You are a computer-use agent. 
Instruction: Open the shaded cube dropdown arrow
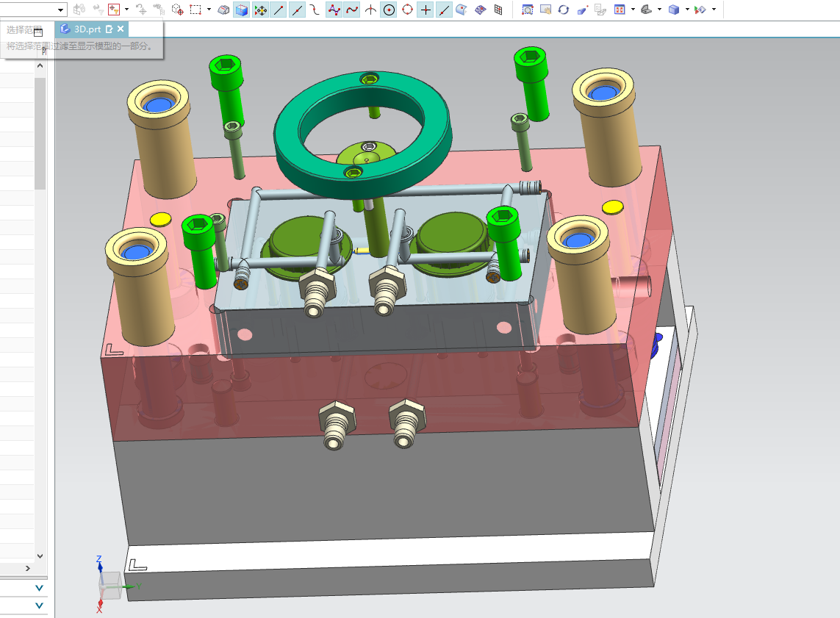[687, 9]
